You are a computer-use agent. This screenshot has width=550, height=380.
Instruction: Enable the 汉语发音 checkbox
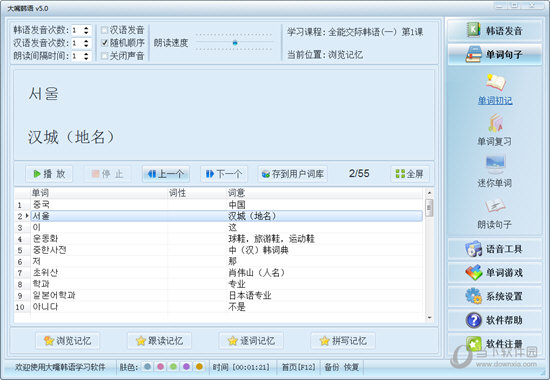coord(104,30)
